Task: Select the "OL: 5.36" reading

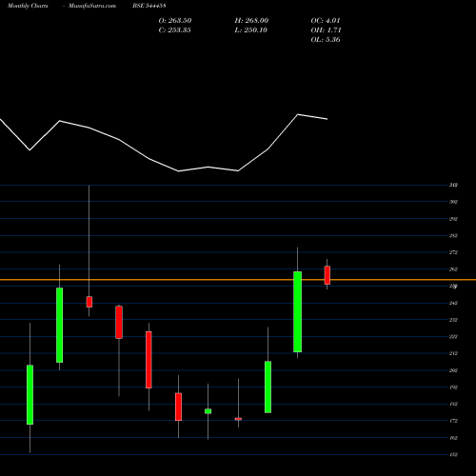Action: 326,39
